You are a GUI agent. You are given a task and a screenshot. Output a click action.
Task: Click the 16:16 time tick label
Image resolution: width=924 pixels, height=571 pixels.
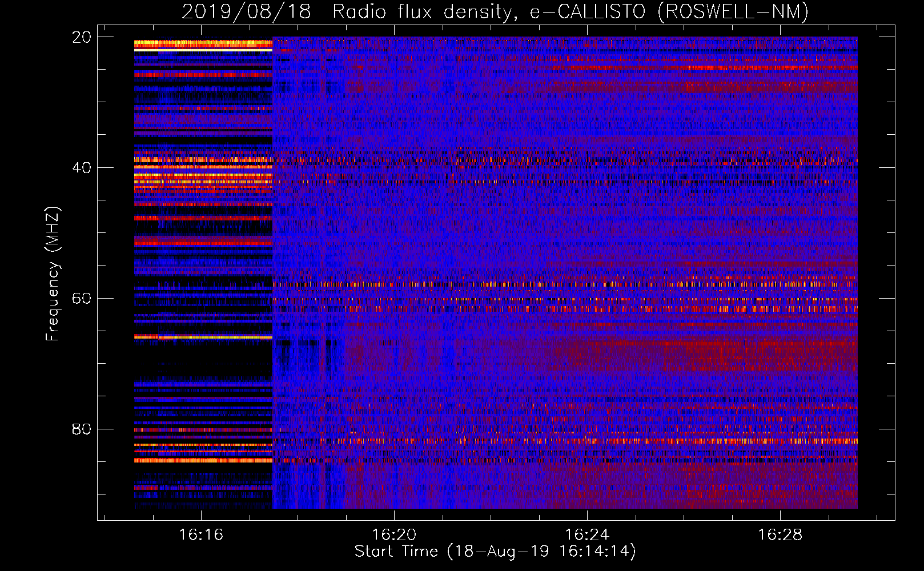201,535
